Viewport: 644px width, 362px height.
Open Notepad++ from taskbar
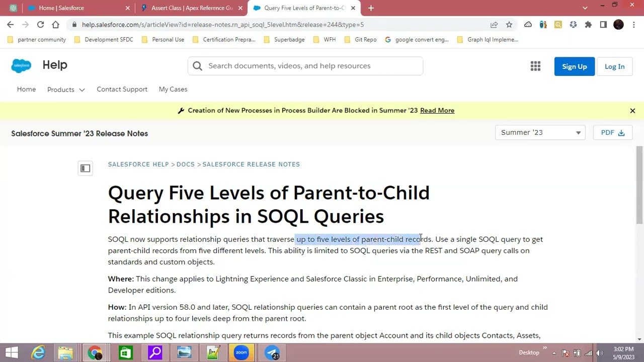point(213,352)
